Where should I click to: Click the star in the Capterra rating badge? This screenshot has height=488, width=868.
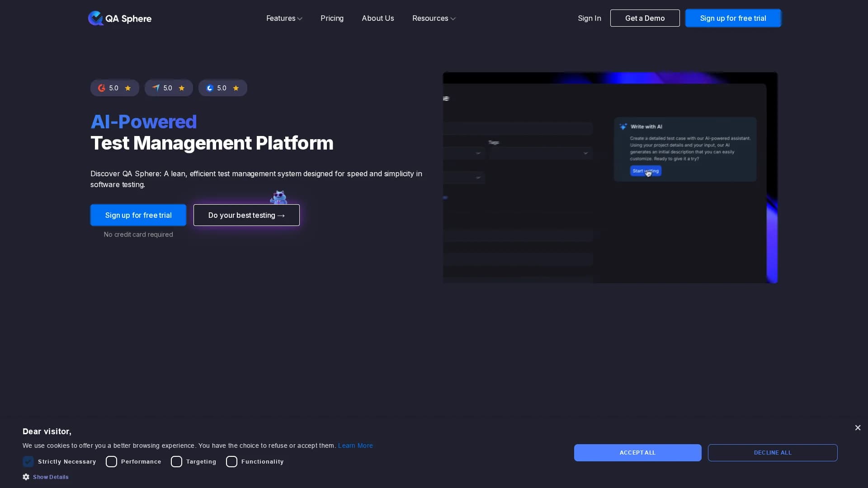[x=182, y=88]
